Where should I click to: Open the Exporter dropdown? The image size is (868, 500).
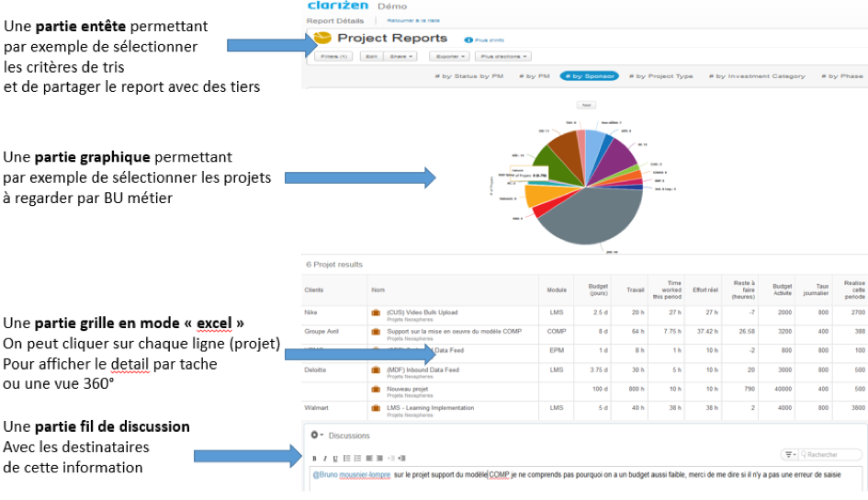click(x=449, y=56)
